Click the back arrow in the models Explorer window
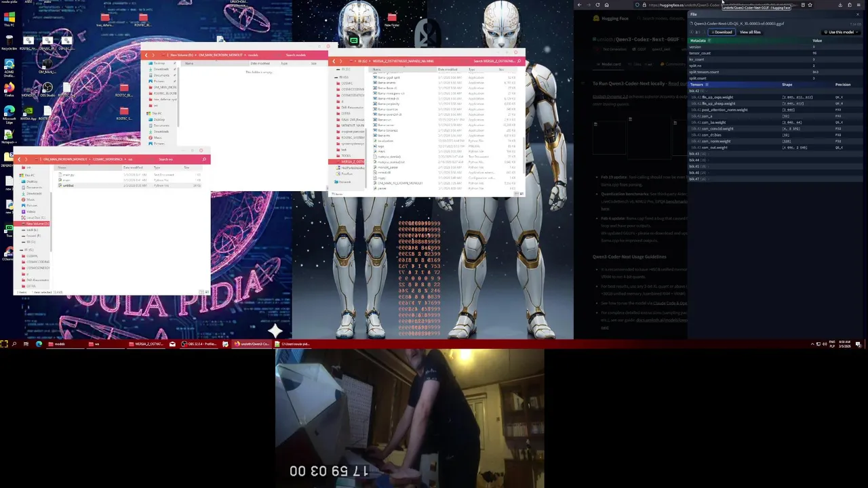Viewport: 868px width, 488px height. [x=146, y=55]
